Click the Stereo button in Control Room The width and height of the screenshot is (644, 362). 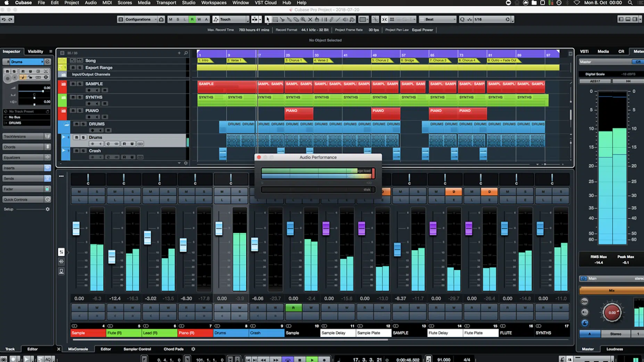click(x=616, y=334)
